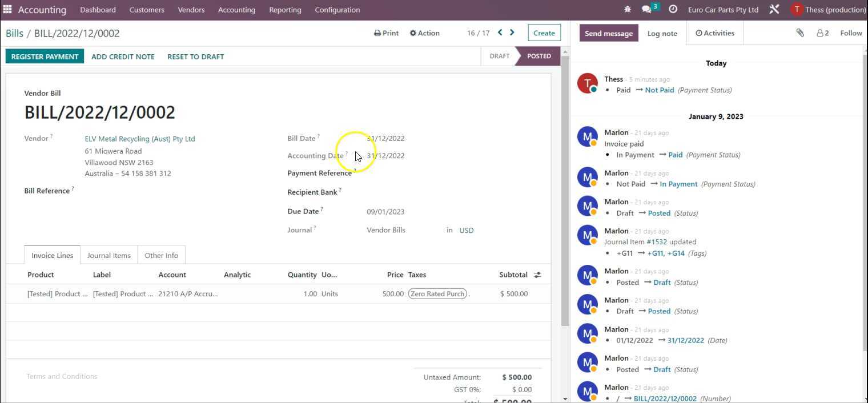This screenshot has width=868, height=403.
Task: Switch to Log note mode in chatter
Action: (661, 33)
